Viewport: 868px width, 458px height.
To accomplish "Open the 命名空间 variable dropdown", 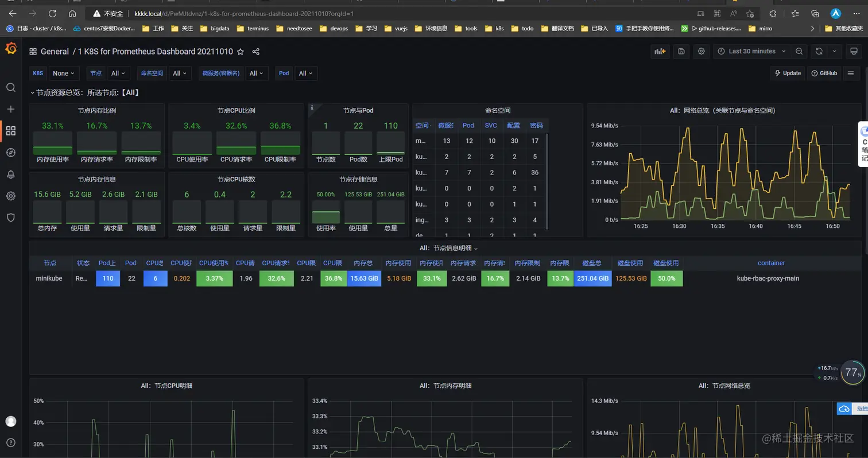I will [180, 73].
